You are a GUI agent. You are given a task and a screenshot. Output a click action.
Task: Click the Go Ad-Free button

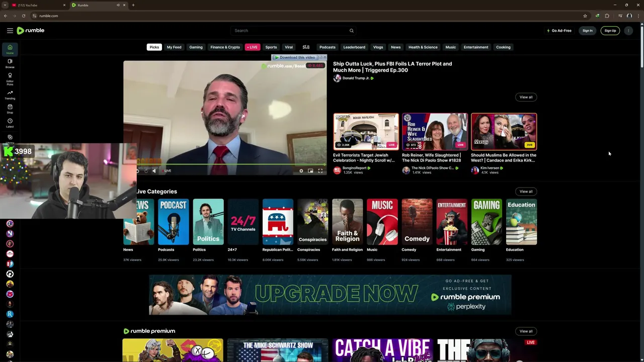(559, 31)
